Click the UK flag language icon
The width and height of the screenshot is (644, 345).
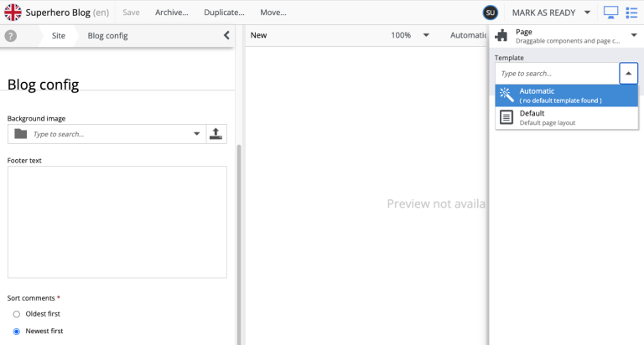(13, 13)
